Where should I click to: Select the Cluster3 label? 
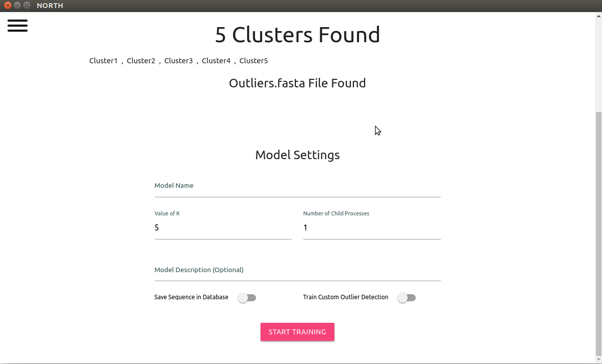tap(179, 61)
